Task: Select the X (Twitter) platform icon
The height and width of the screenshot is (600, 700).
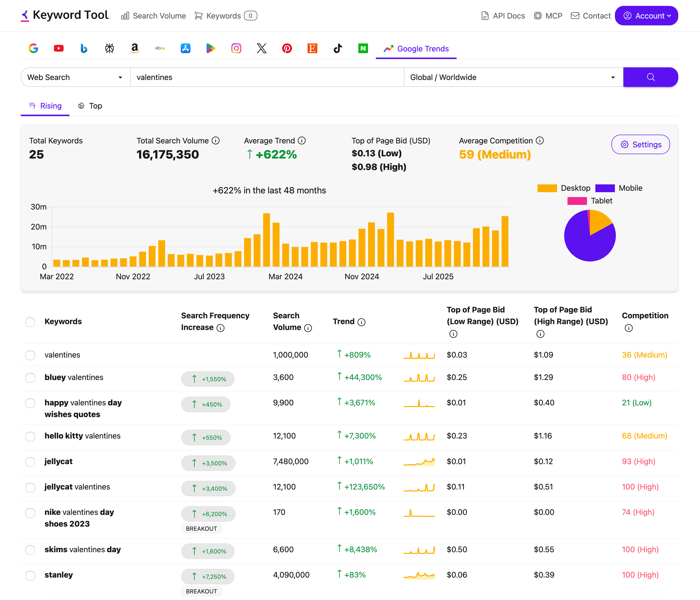Action: coord(261,48)
